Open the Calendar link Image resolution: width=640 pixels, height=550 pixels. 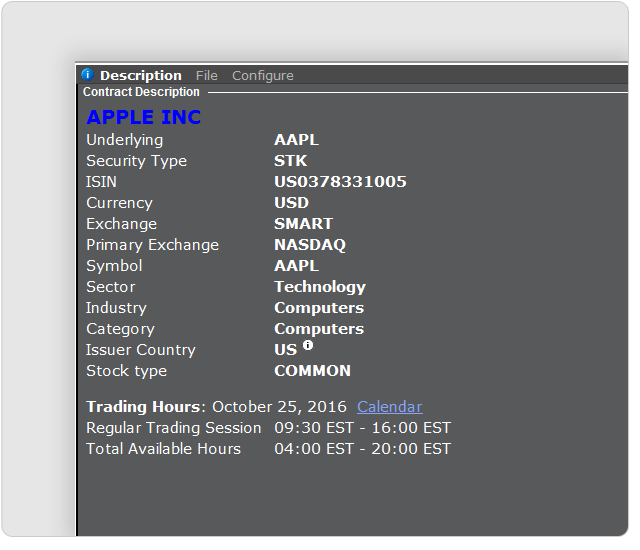point(390,407)
